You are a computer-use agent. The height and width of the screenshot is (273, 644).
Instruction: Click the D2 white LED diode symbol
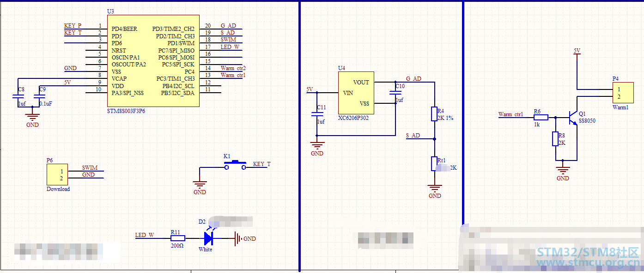(208, 238)
